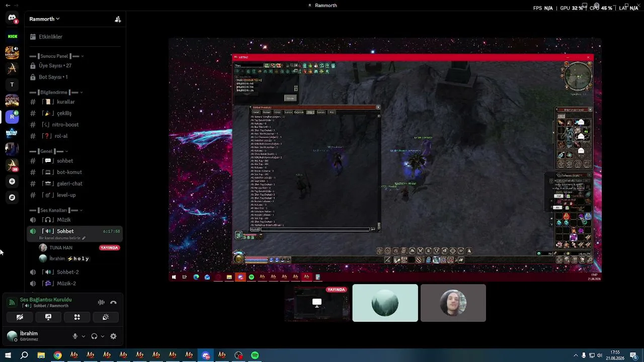The height and width of the screenshot is (362, 644).
Task: Open the Bot Sayısı locked channel
Action: [x=74, y=77]
